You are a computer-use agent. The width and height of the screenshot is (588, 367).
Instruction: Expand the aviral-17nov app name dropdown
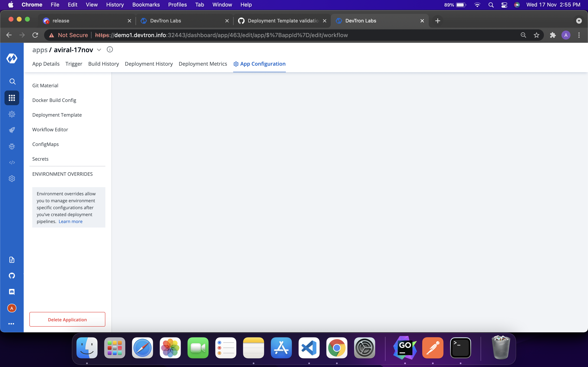pos(99,50)
